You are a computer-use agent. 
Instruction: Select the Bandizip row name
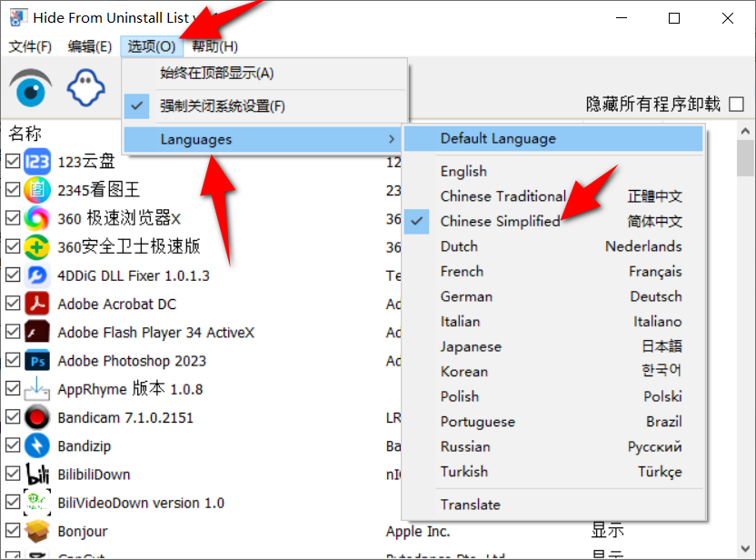pyautogui.click(x=85, y=446)
